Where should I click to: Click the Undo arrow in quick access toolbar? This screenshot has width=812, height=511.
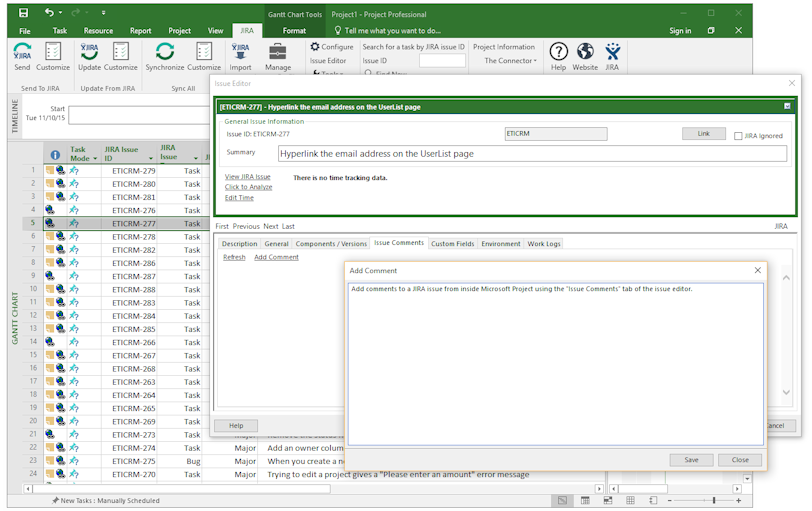[49, 12]
